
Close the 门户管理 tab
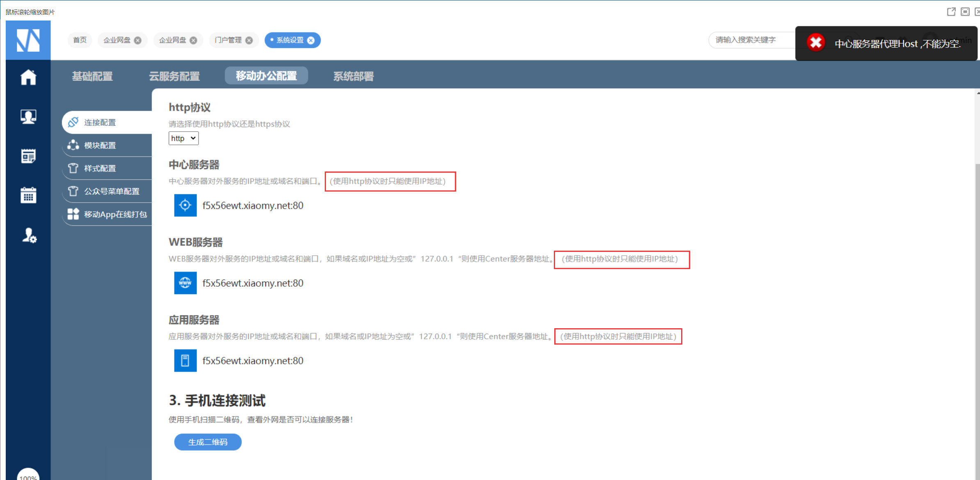coord(249,40)
